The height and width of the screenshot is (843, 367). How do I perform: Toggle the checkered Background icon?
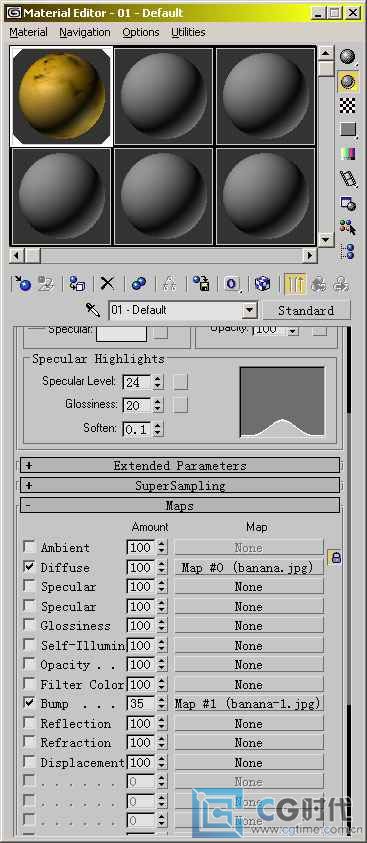[x=349, y=105]
